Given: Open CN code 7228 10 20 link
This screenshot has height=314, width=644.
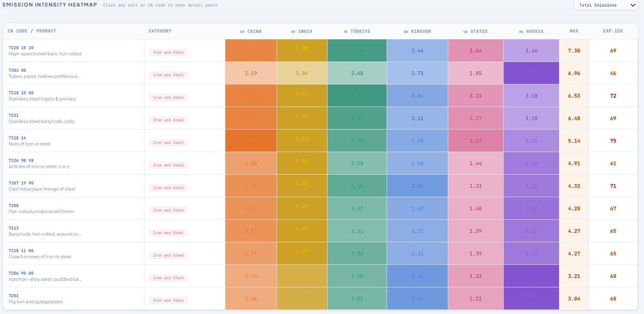Looking at the screenshot, I should (x=21, y=48).
